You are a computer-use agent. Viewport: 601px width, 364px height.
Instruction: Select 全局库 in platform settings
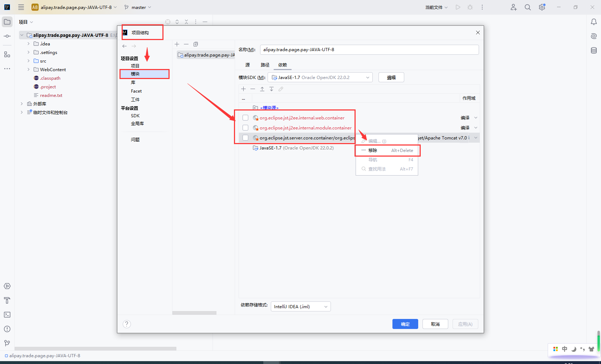[x=137, y=123]
